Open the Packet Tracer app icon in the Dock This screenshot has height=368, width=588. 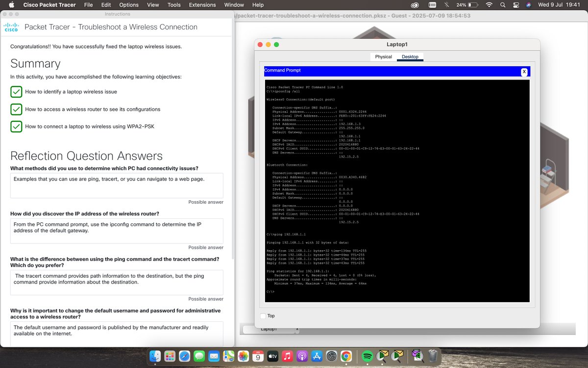tap(382, 356)
